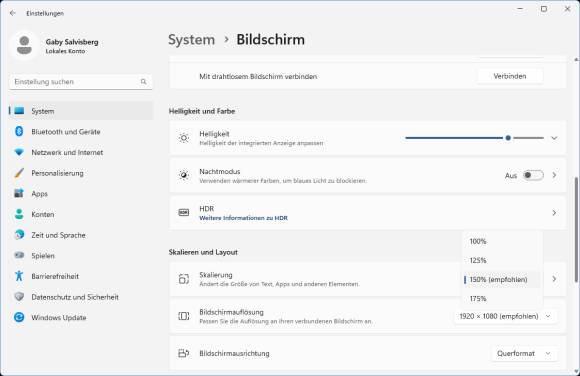Click System in the breadcrumb
Viewport: 580px width, 376px height.
(x=192, y=40)
